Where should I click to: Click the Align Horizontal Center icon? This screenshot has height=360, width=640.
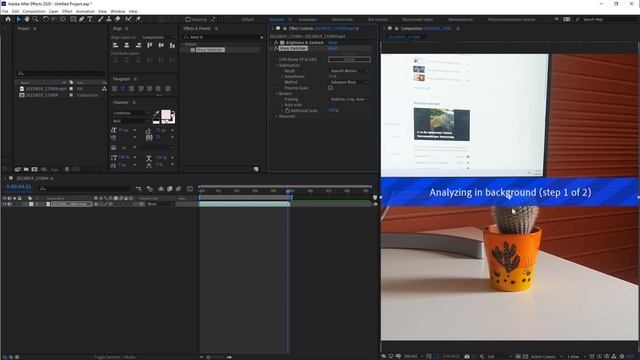coord(127,45)
